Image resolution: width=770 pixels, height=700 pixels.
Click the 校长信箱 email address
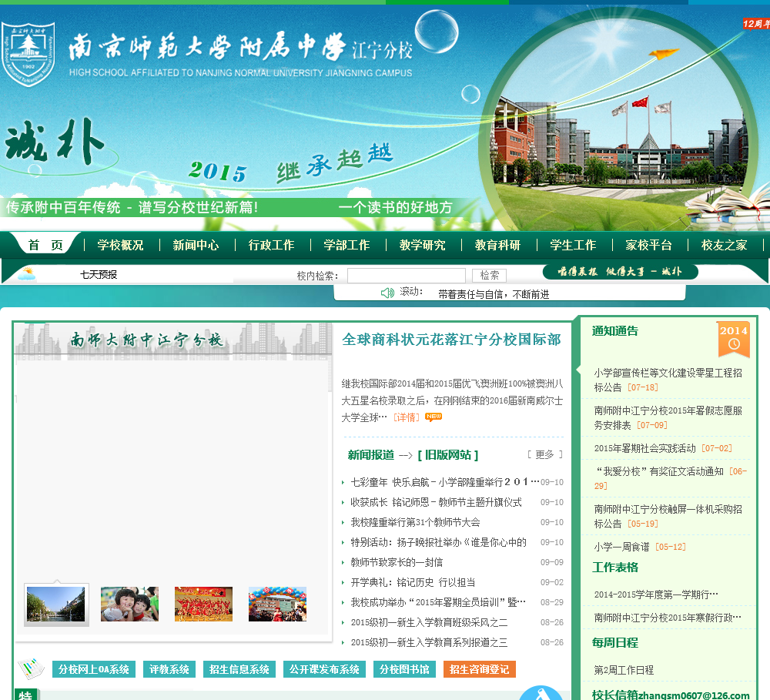point(694,695)
